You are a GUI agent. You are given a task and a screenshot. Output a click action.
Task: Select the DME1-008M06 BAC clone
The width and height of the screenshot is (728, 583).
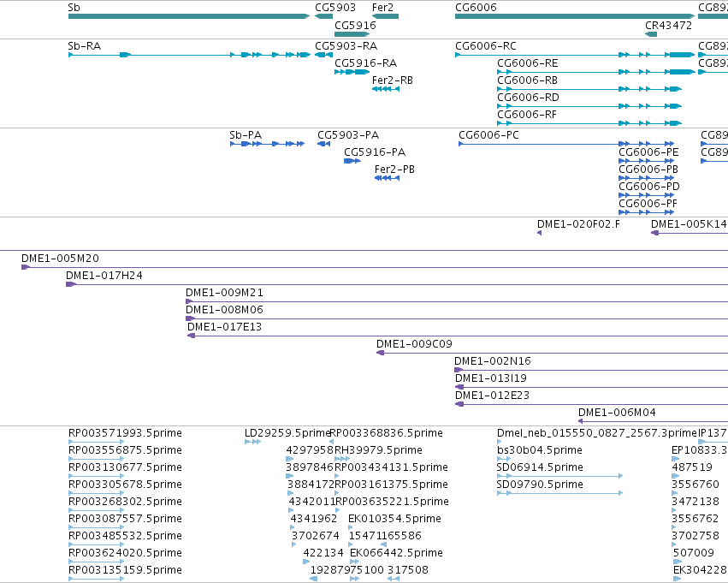457,318
